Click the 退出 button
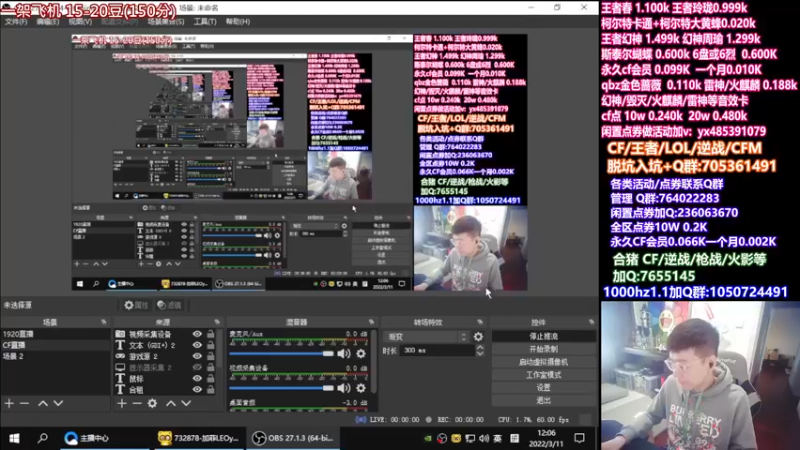This screenshot has width=800, height=450. (543, 401)
